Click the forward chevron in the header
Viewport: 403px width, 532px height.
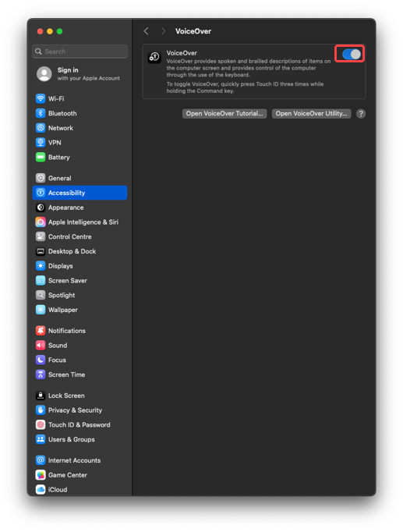point(163,31)
